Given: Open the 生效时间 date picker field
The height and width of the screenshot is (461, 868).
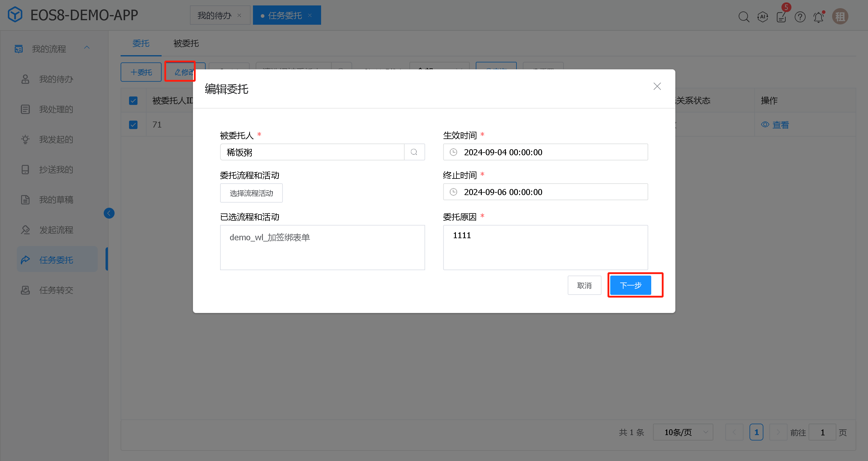Looking at the screenshot, I should click(545, 152).
